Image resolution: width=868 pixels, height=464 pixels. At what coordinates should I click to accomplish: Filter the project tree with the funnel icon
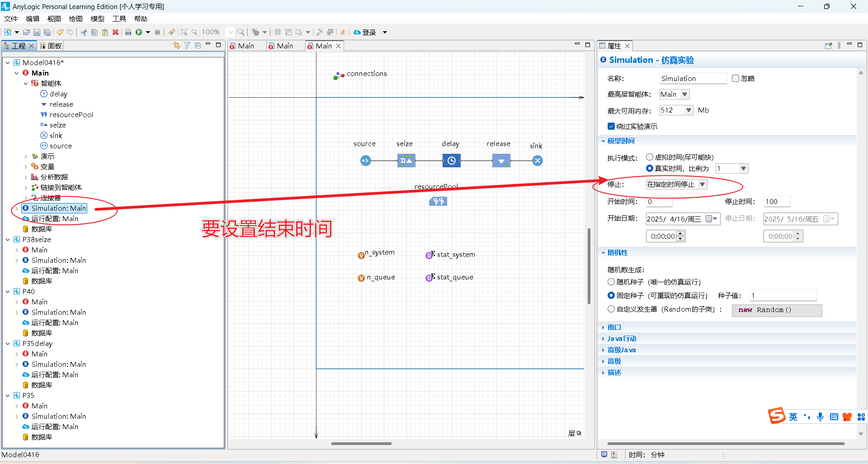click(187, 45)
